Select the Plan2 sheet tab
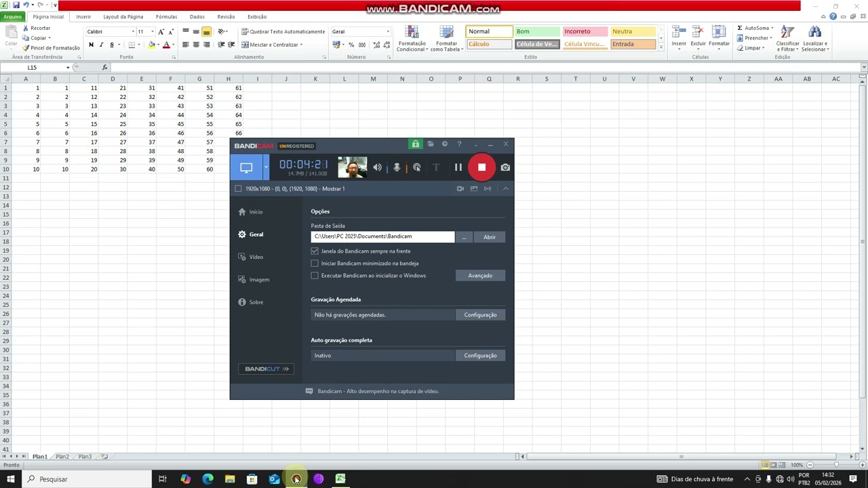868x488 pixels. 62,457
